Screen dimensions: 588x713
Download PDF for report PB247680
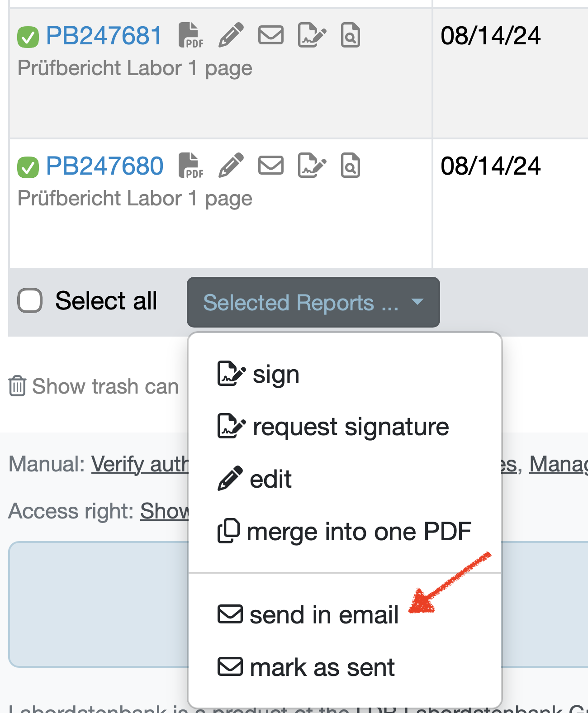point(190,166)
